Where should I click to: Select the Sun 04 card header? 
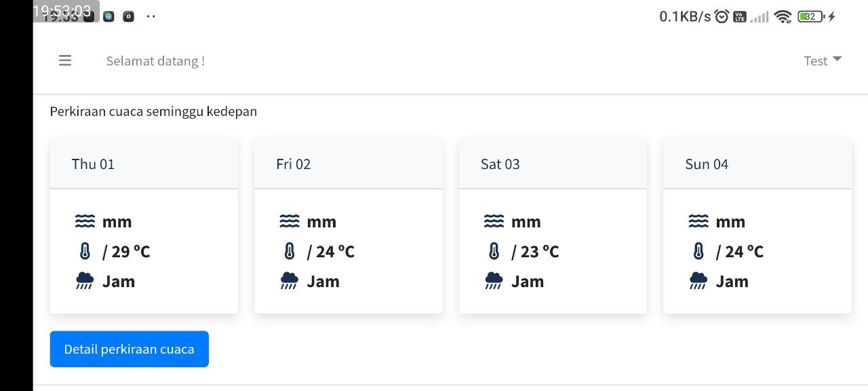click(x=757, y=164)
